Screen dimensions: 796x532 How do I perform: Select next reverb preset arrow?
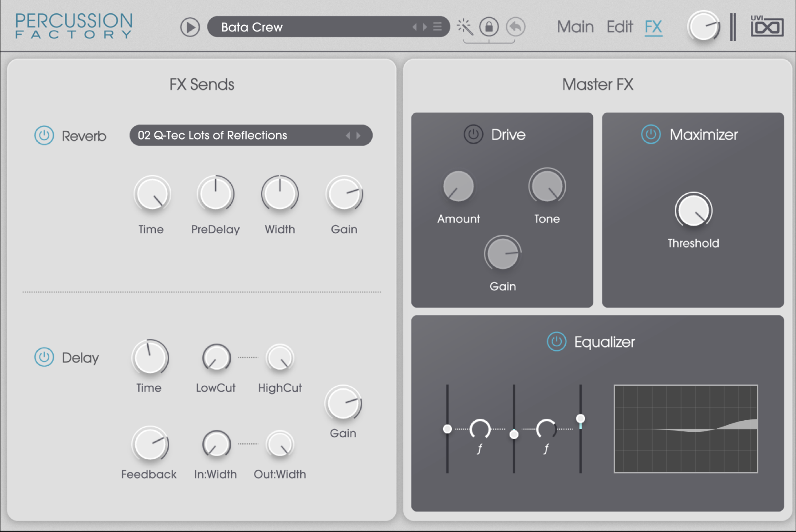pos(359,136)
